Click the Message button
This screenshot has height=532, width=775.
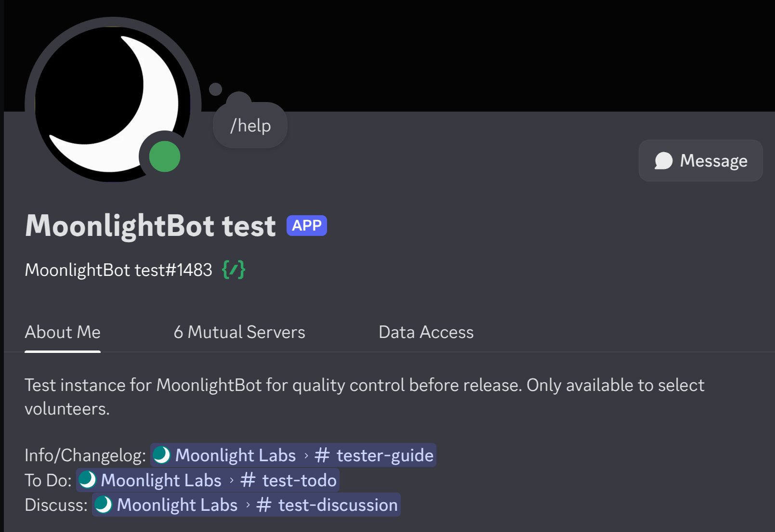(x=700, y=161)
